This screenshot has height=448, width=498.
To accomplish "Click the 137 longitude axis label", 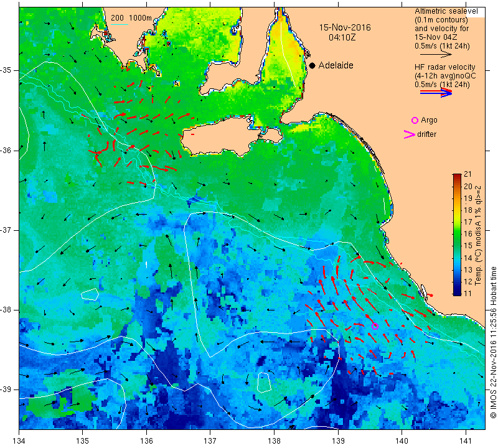I will 210,441.
